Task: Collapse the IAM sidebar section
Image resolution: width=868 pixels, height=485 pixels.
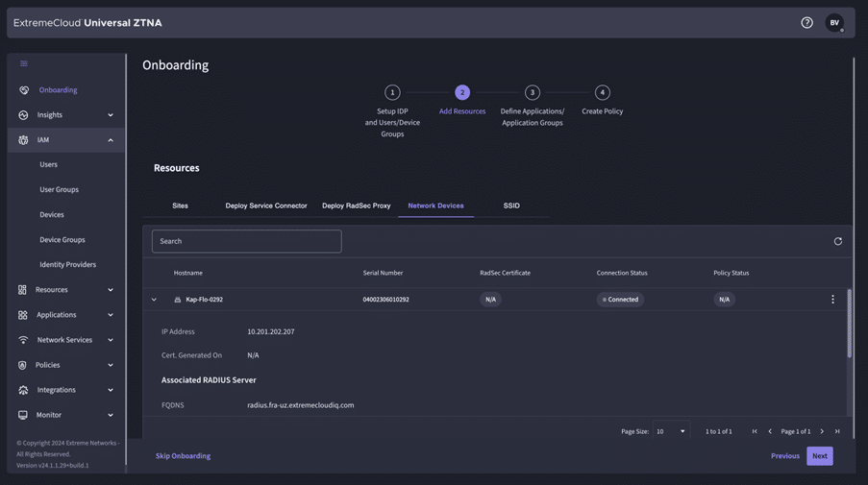Action: pos(110,140)
